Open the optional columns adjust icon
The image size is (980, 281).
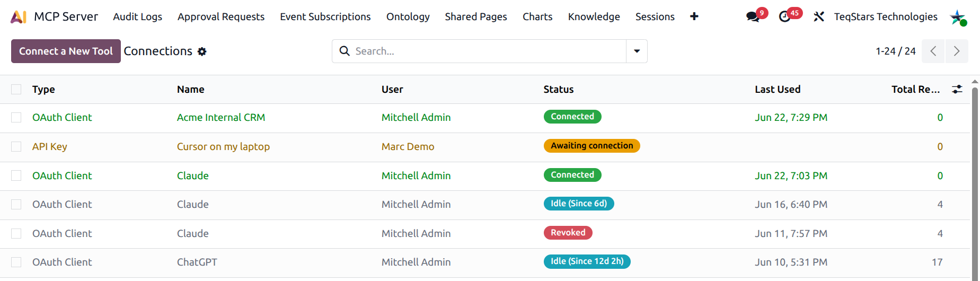[957, 89]
